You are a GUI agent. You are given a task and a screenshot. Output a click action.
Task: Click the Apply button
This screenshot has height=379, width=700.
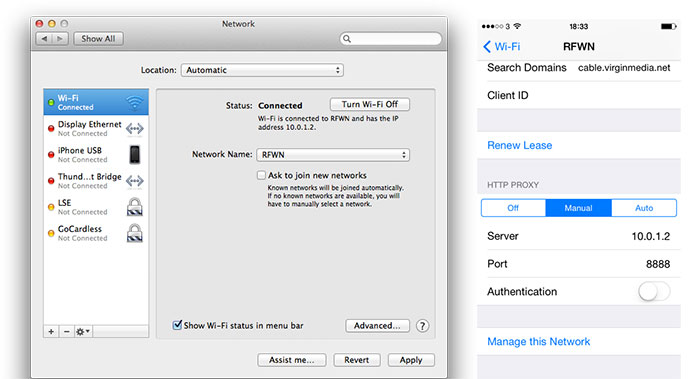pos(411,360)
